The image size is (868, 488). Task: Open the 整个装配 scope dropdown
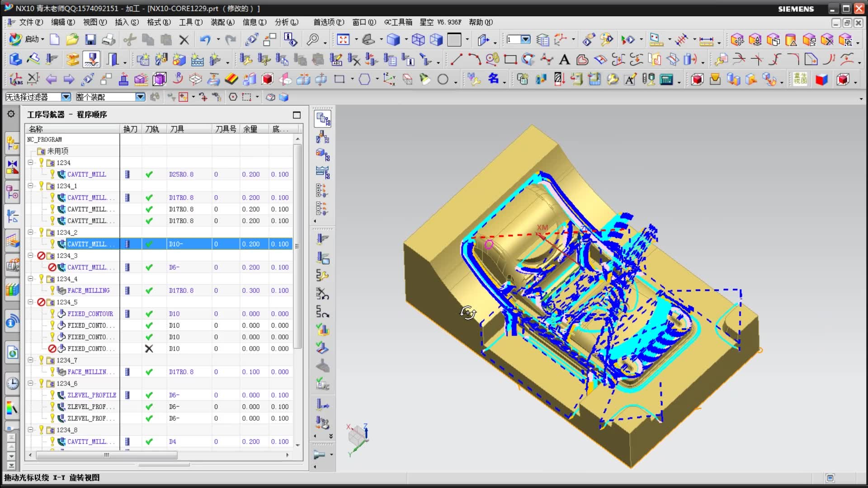[140, 97]
